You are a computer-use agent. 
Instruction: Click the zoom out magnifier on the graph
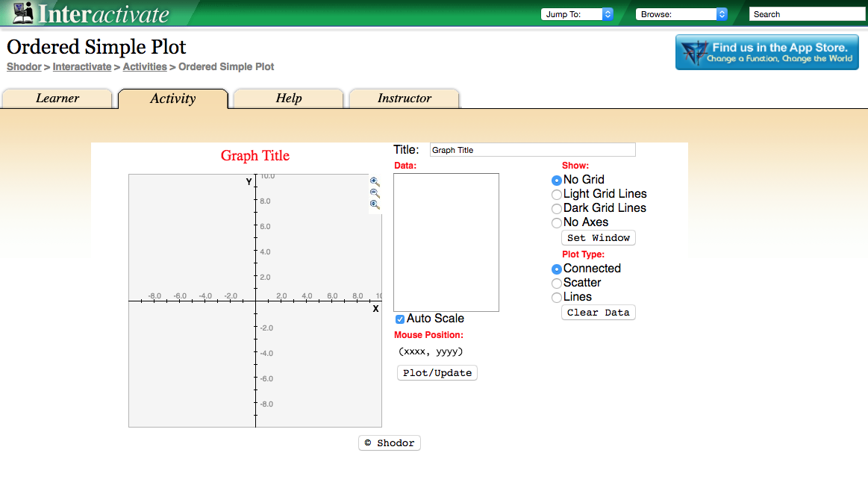[374, 193]
